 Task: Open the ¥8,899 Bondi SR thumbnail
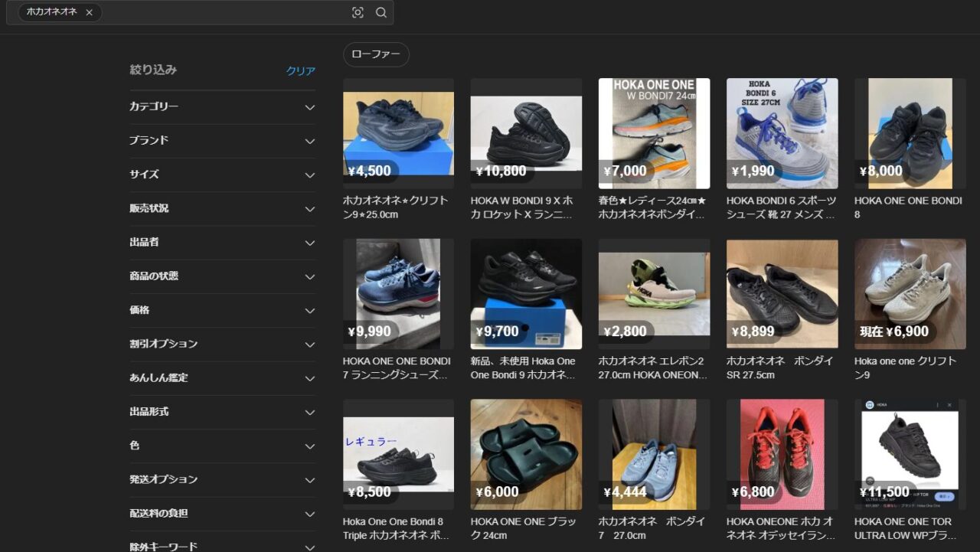(782, 294)
